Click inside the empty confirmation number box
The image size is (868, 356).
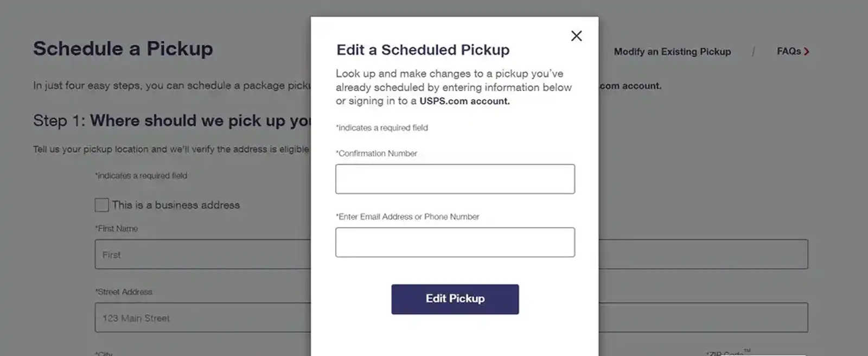[455, 179]
